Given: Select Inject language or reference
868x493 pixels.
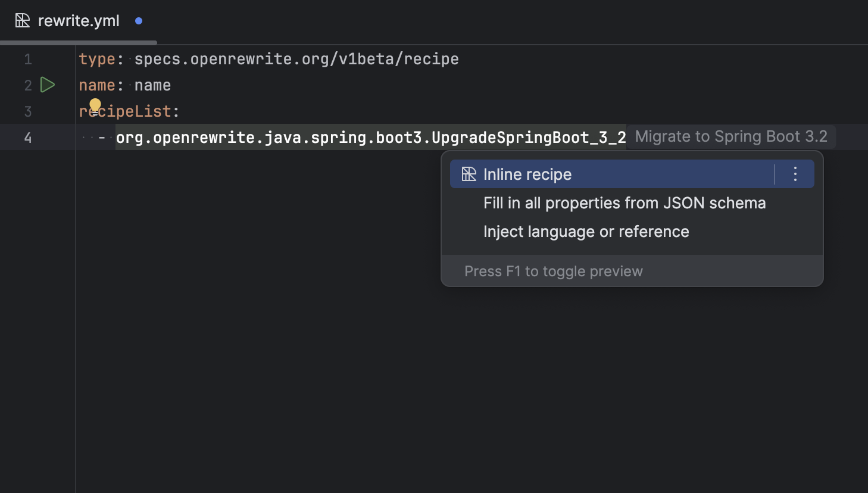Looking at the screenshot, I should pyautogui.click(x=586, y=232).
